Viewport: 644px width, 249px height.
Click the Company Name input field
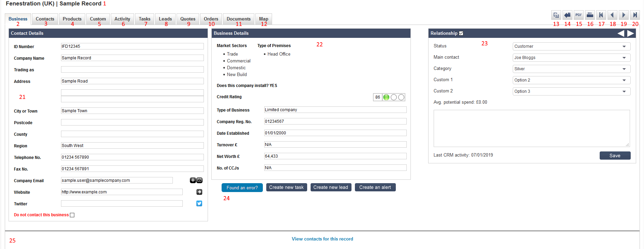click(x=132, y=58)
